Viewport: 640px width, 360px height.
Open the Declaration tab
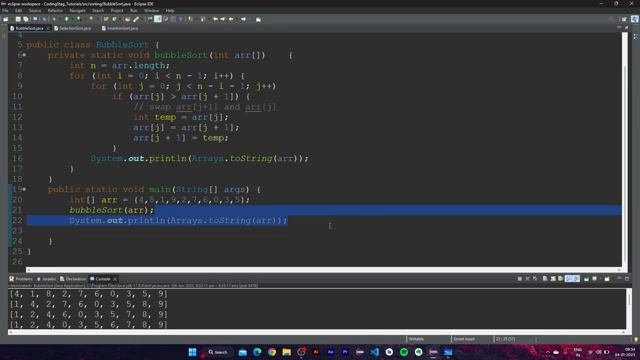pyautogui.click(x=73, y=279)
